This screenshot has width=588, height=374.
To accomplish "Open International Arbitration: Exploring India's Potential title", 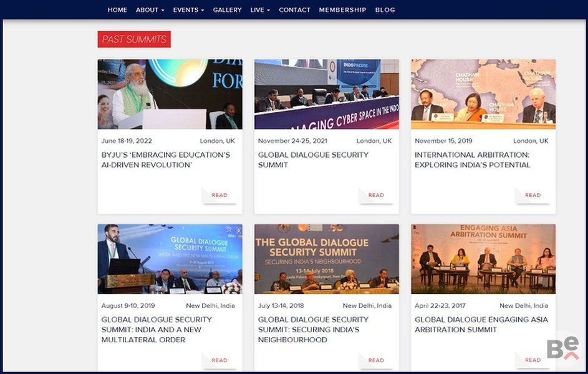I will 473,160.
